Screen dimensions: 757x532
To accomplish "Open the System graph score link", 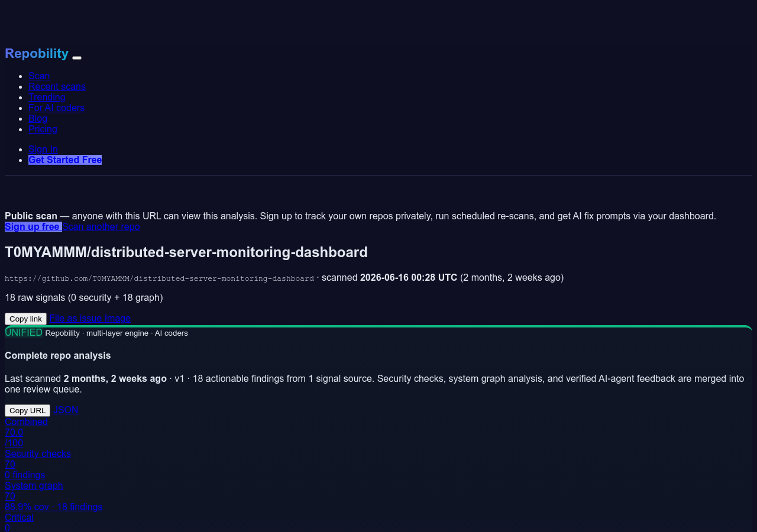I will (34, 485).
